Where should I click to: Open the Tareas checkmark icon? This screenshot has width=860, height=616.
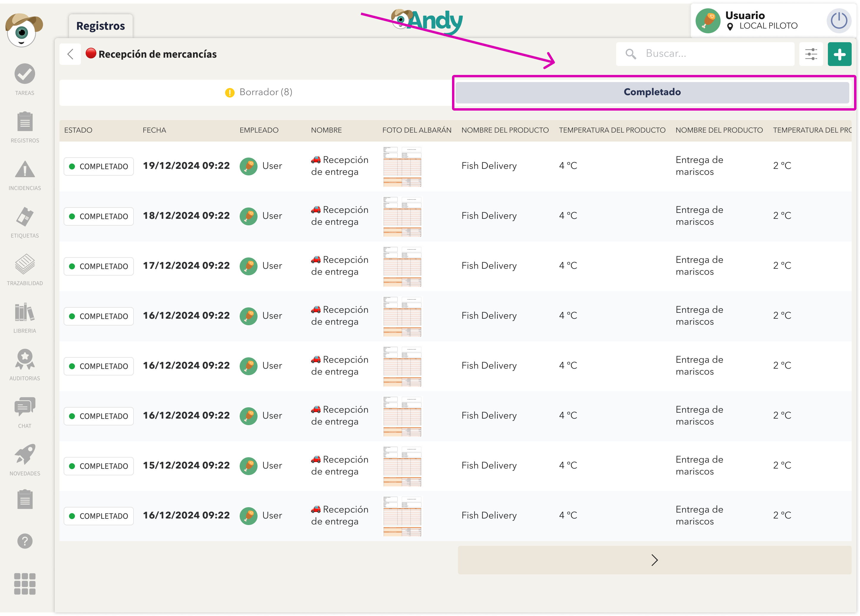click(x=25, y=74)
